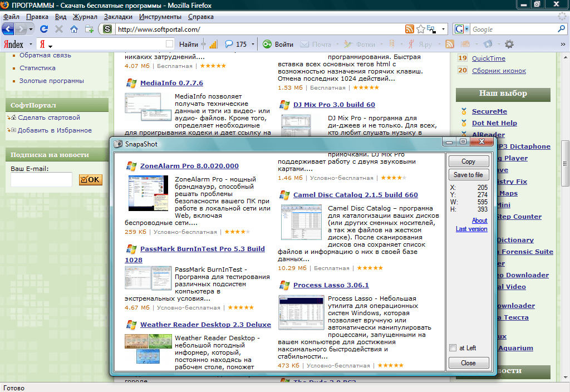The width and height of the screenshot is (570, 392).
Task: Open the Файл menu
Action: [11, 17]
